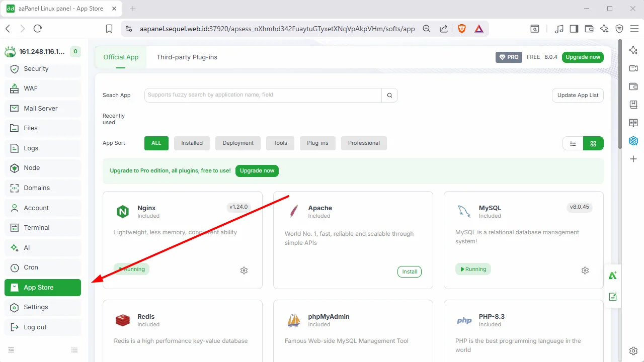Click the search magnifier button beside Search App
Viewport: 644px width, 362px height.
(389, 95)
